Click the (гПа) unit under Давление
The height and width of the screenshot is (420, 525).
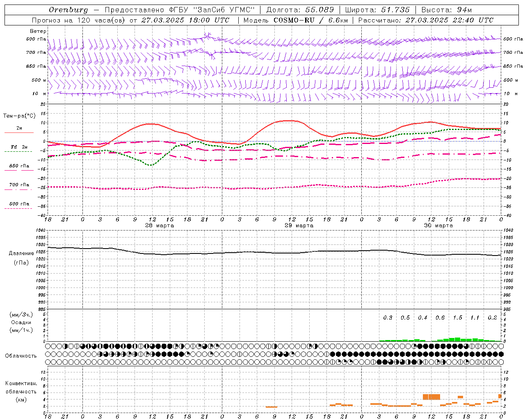click(x=21, y=263)
